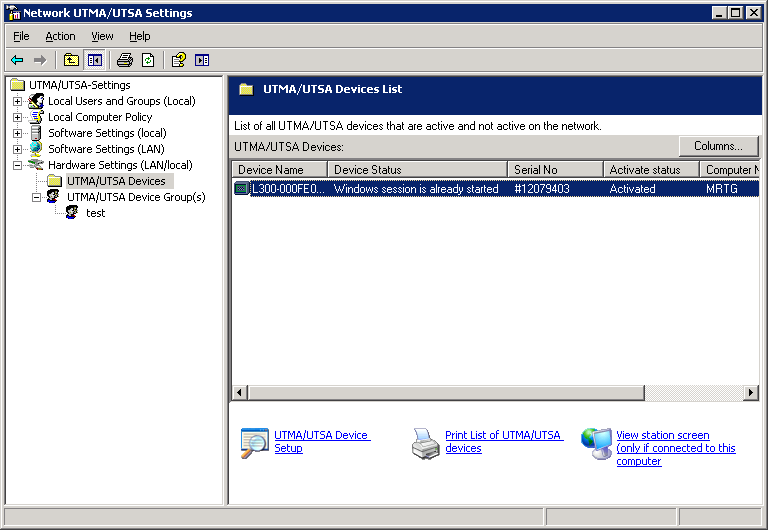Click the Help toolbar icon
Image resolution: width=768 pixels, height=530 pixels.
[178, 60]
